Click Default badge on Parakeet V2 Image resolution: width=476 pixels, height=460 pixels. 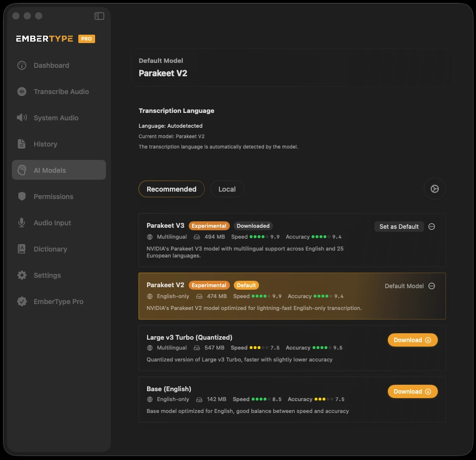[246, 285]
